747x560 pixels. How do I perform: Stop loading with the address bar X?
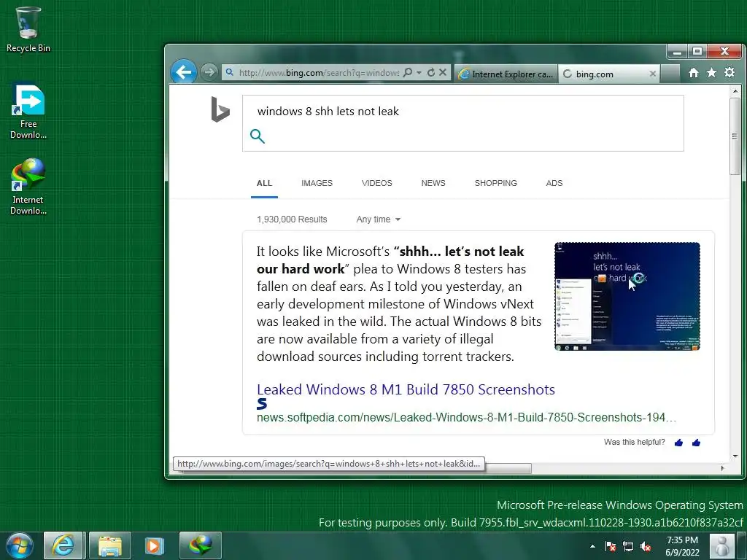click(x=443, y=72)
